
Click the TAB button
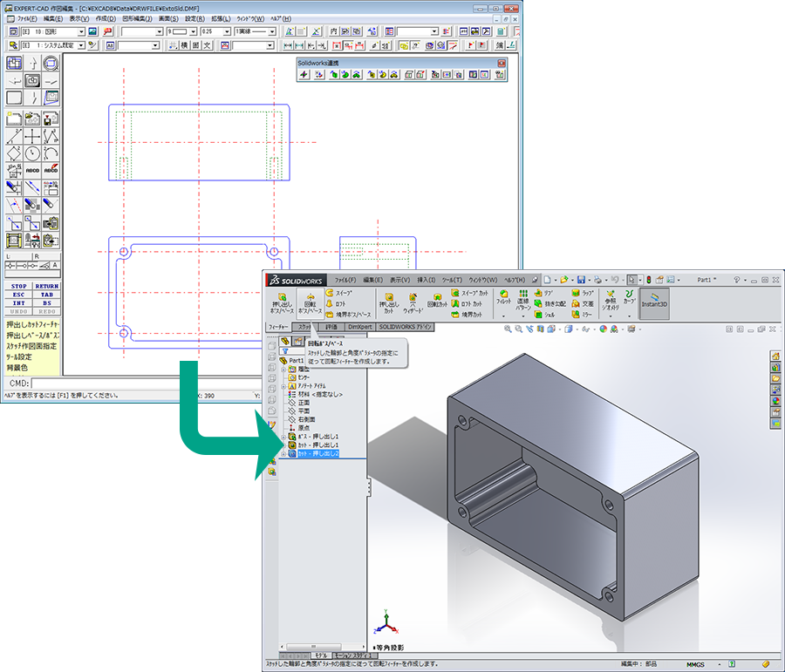[46, 295]
